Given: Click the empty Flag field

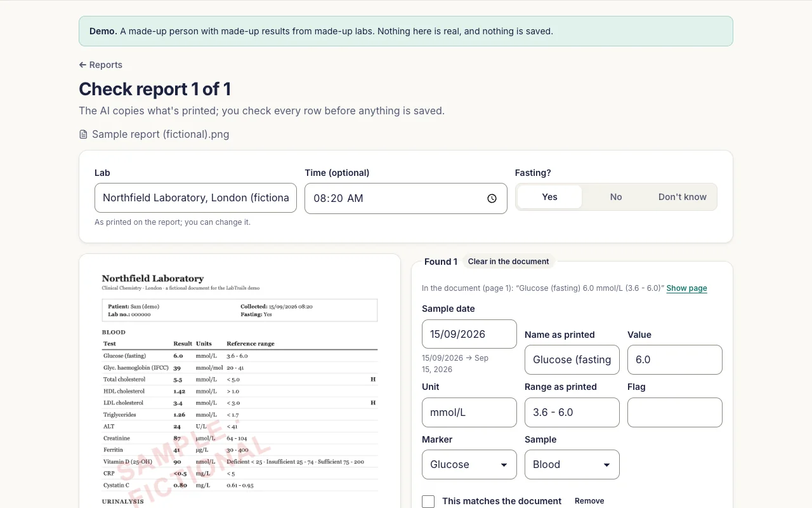Looking at the screenshot, I should click(x=675, y=413).
